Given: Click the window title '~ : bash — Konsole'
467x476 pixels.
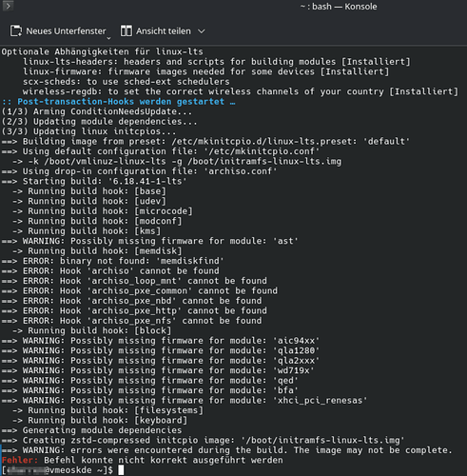Looking at the screenshot, I should coord(339,7).
